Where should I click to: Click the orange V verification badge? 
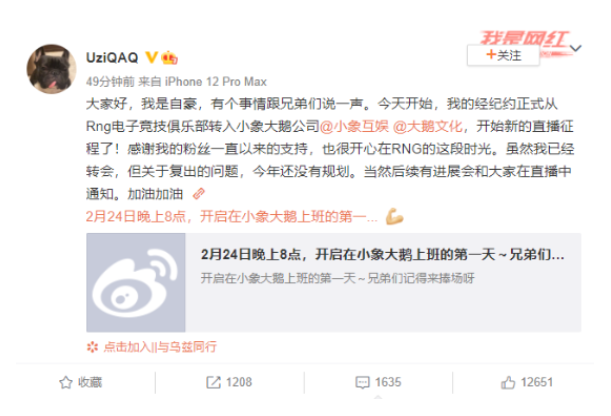[151, 57]
